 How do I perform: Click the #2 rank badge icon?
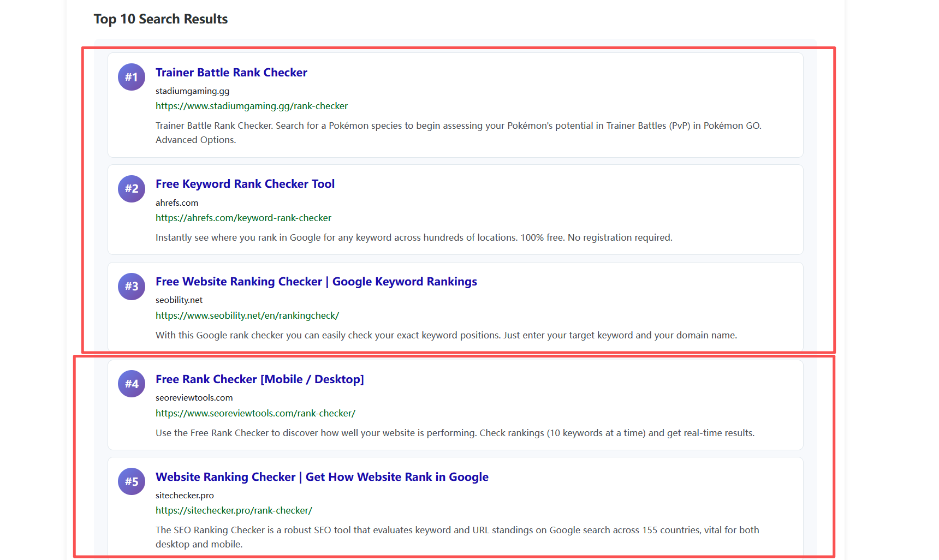132,189
